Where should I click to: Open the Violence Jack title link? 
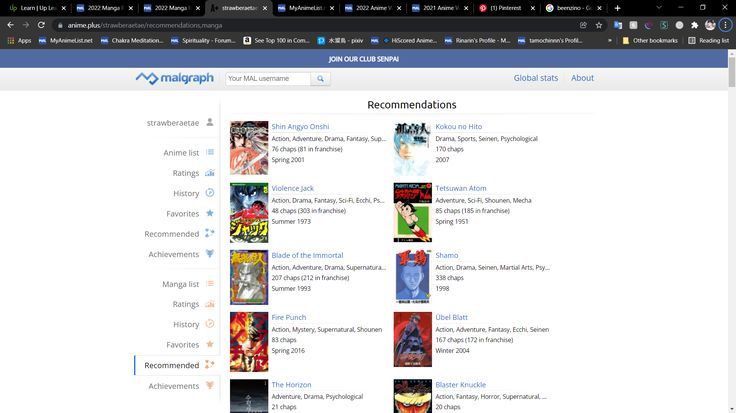coord(292,188)
